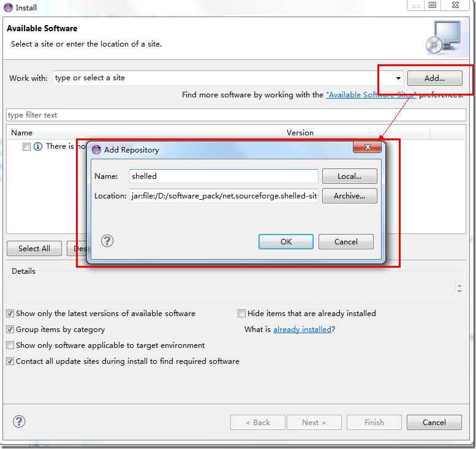Click Cancel at bottom of Install window
Viewport: 476px width, 449px height.
(x=434, y=422)
